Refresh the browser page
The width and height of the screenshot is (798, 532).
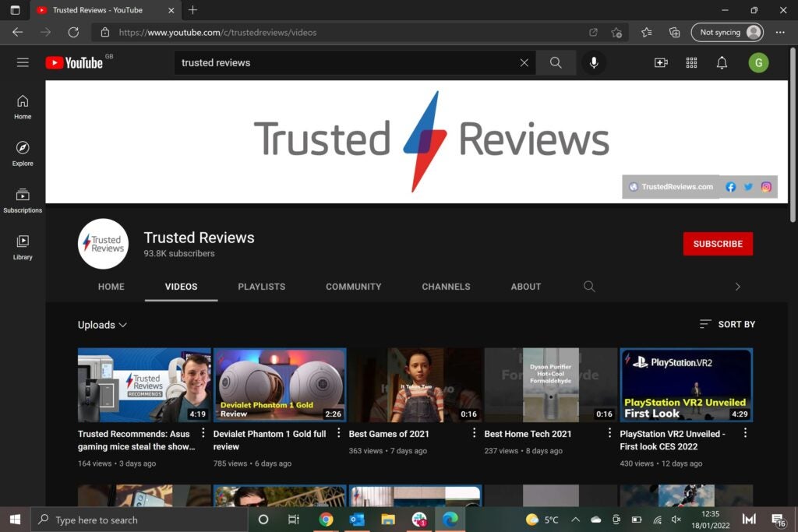(73, 32)
